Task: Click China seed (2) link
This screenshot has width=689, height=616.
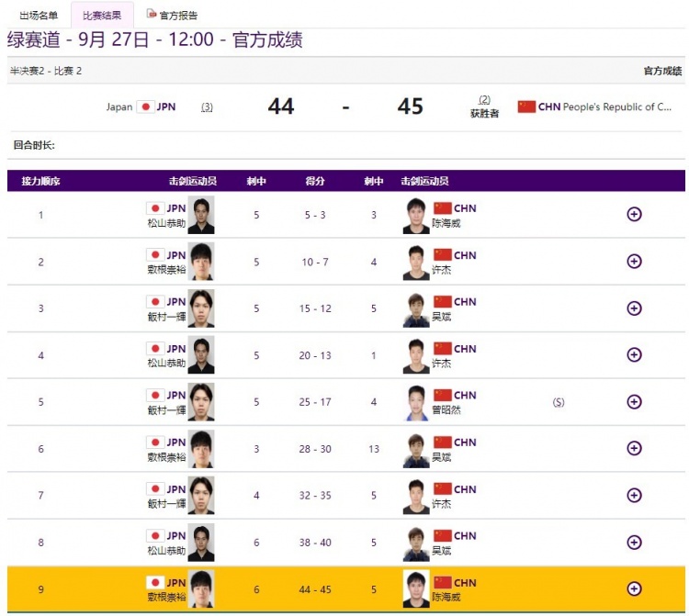Action: coord(484,100)
